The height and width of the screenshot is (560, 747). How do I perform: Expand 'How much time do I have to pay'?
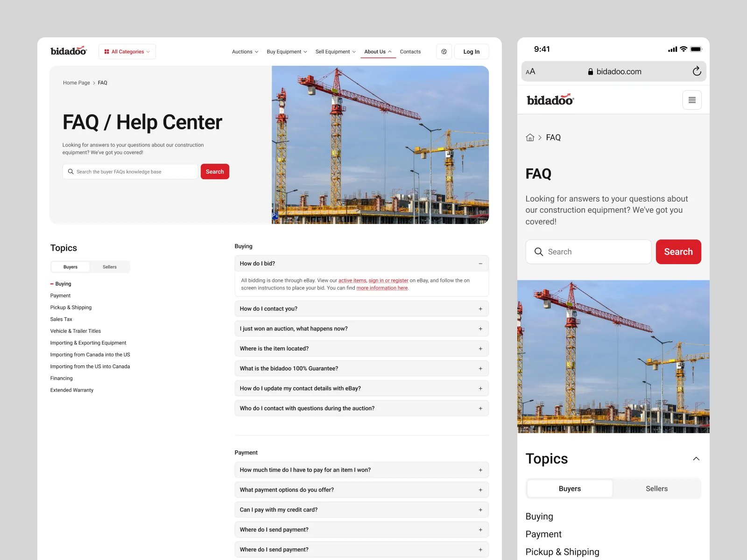click(x=362, y=470)
